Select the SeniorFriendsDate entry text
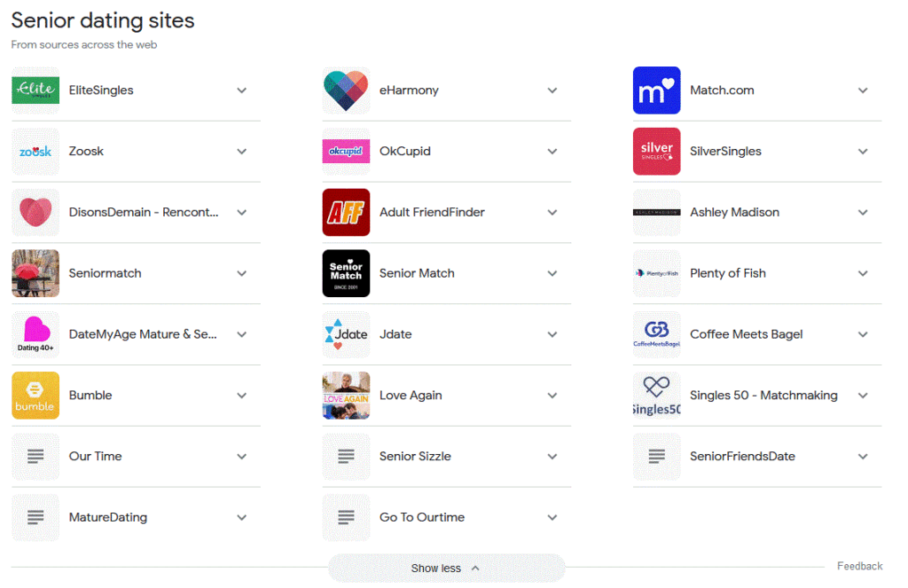908x588 pixels. click(x=742, y=457)
